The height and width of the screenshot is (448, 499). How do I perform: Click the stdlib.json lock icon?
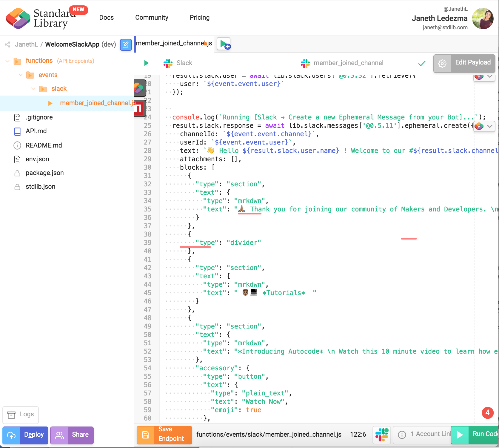(17, 187)
